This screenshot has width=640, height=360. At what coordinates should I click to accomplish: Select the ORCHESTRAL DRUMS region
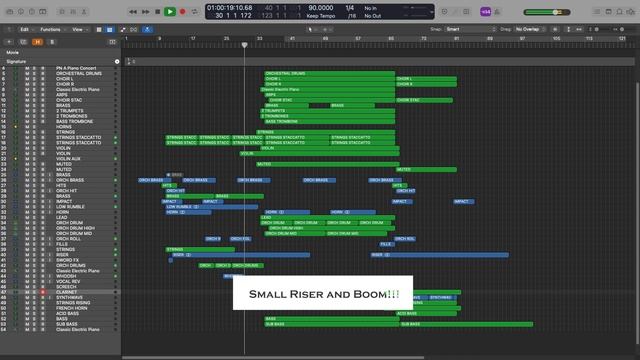coord(330,73)
